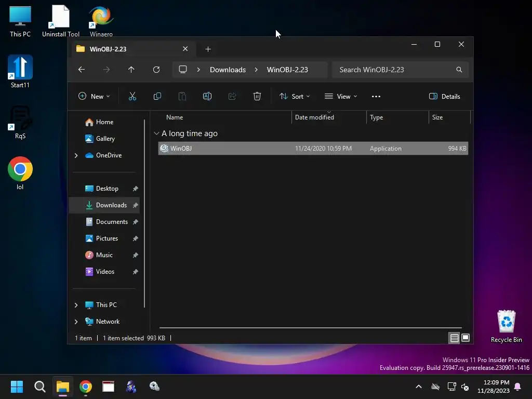
Task: Switch to large thumbnails view icon
Action: [465, 338]
